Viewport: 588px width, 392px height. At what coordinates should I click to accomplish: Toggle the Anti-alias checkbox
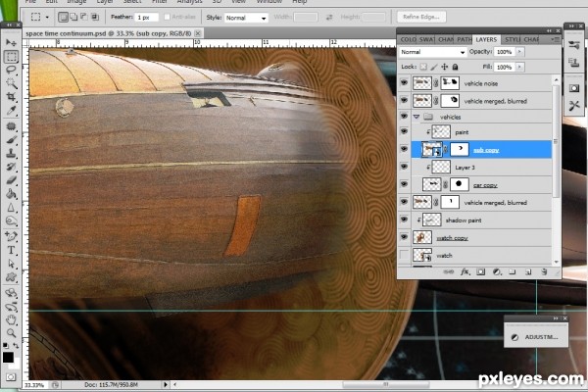[168, 17]
